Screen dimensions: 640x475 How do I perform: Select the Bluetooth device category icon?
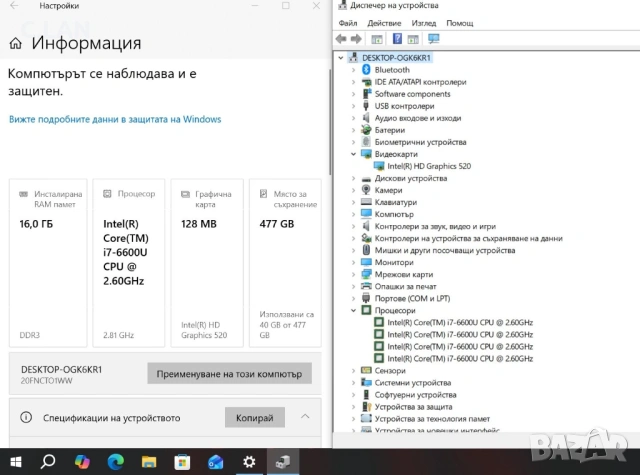pyautogui.click(x=366, y=70)
